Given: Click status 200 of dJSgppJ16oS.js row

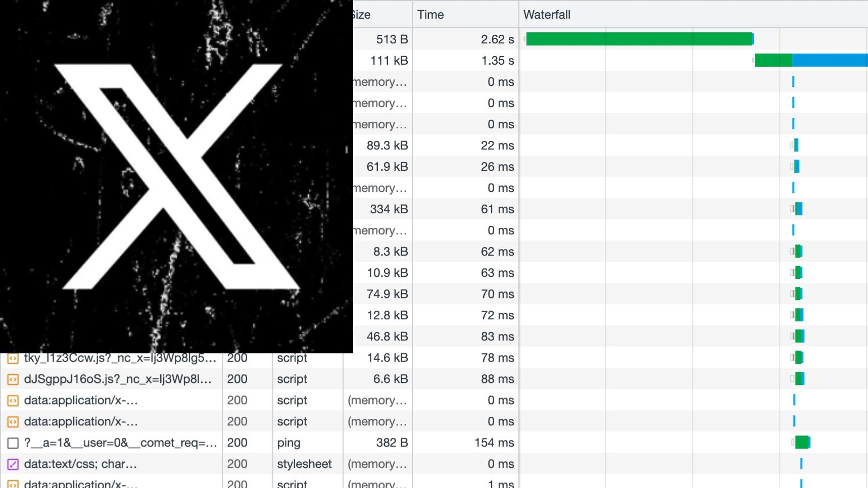Looking at the screenshot, I should tap(237, 379).
